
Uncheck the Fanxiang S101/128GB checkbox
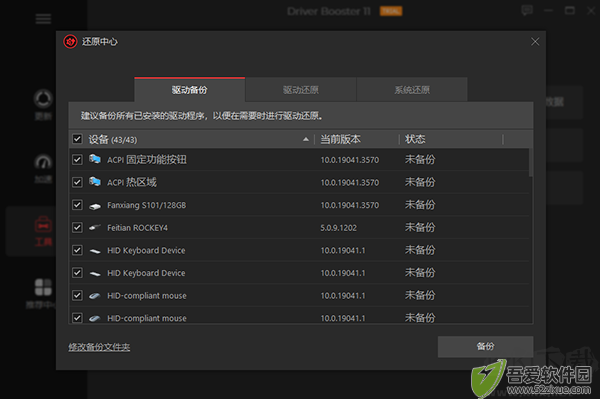77,205
